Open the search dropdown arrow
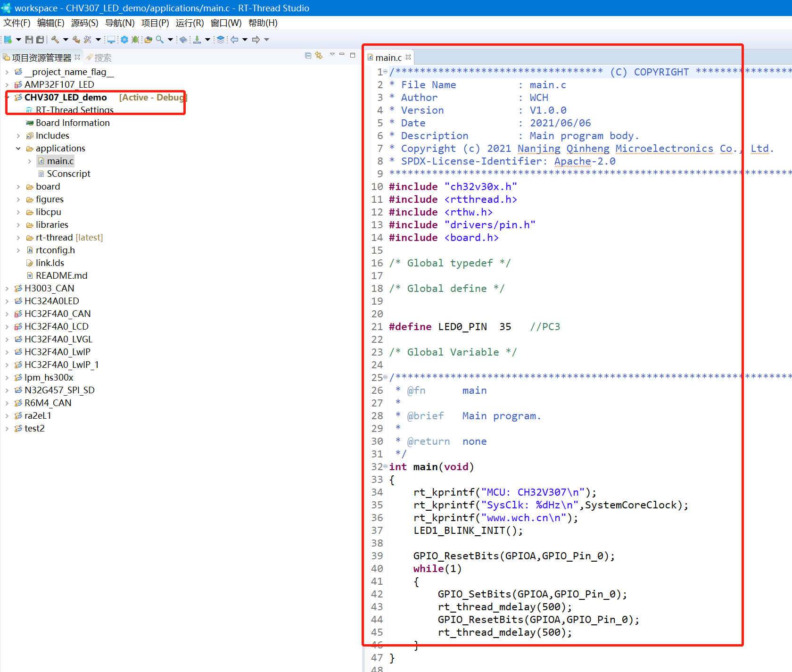Screen dimensions: 792x672 [170, 40]
